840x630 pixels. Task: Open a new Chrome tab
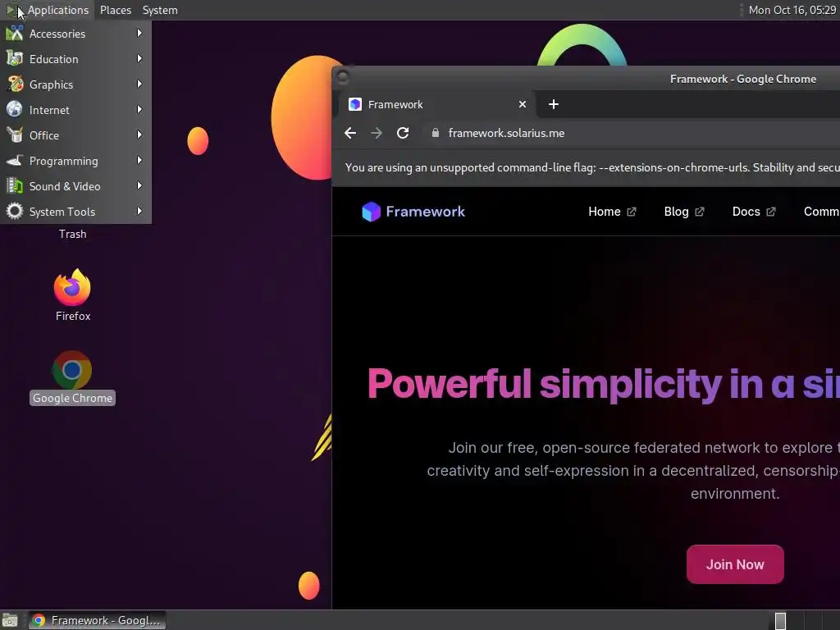click(x=554, y=104)
